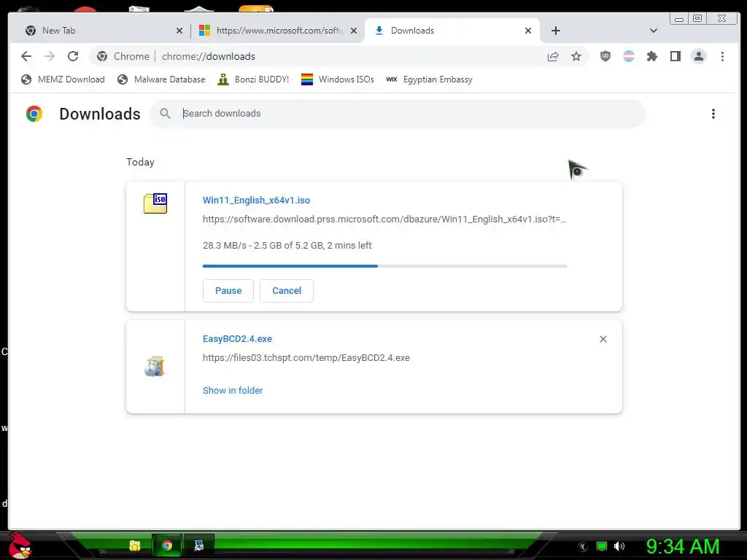Open a new tab with the plus button
Viewport: 747px width, 560px height.
coord(555,31)
